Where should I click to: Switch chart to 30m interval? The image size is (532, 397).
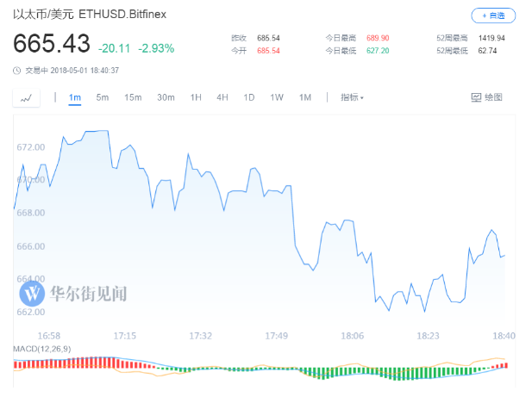click(x=166, y=97)
